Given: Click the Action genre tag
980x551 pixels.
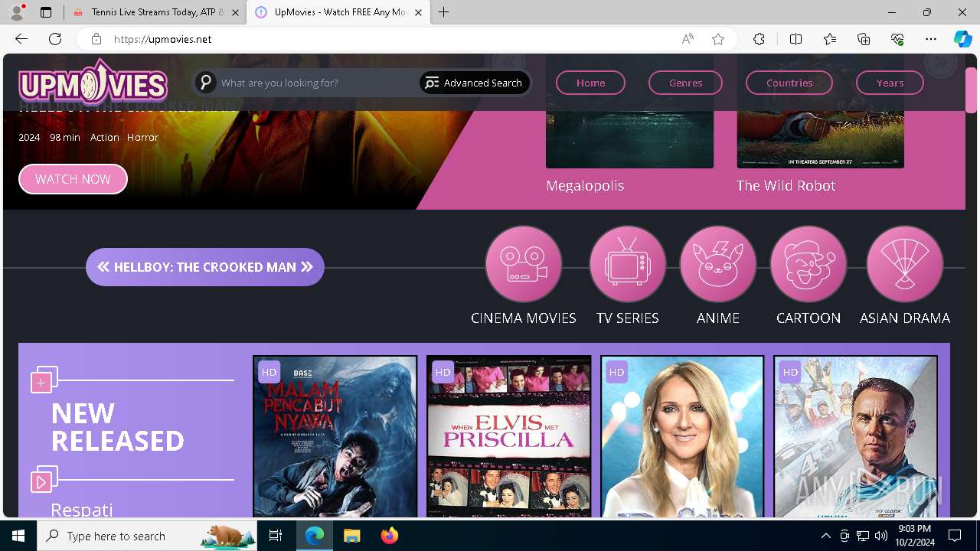Looking at the screenshot, I should 105,137.
